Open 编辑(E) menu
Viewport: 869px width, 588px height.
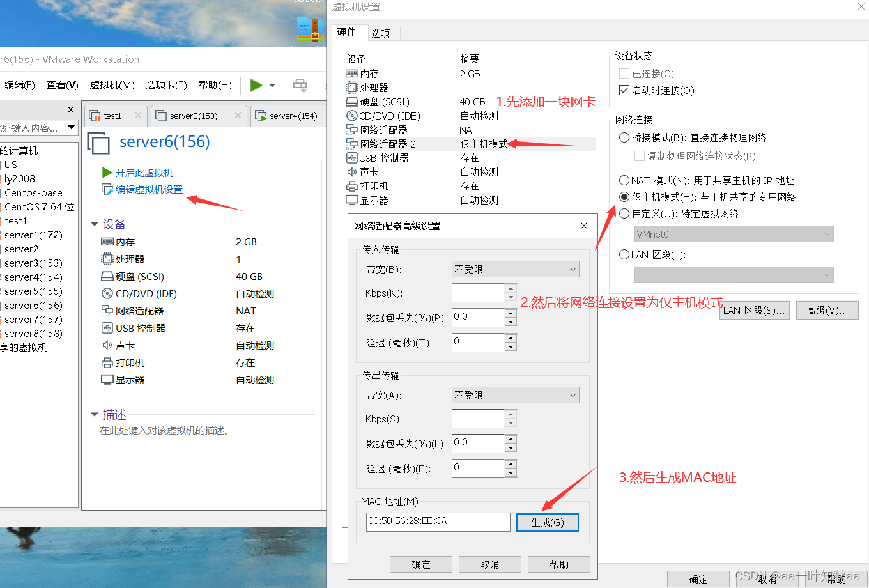coord(20,85)
